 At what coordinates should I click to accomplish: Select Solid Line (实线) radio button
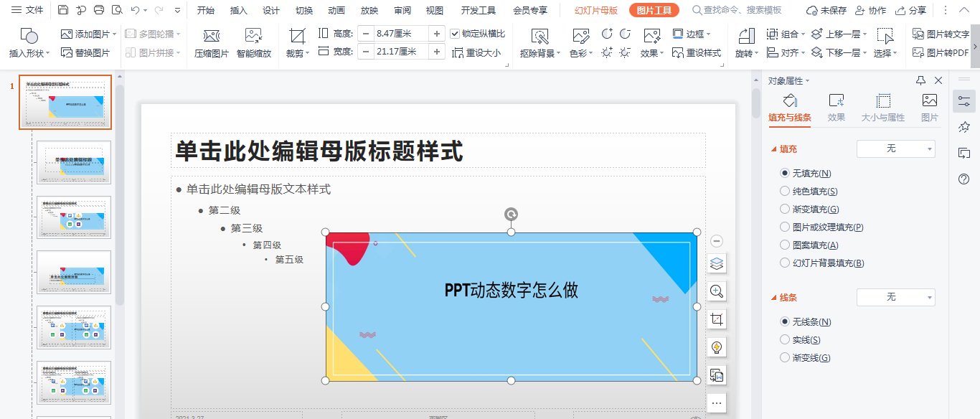click(x=784, y=339)
